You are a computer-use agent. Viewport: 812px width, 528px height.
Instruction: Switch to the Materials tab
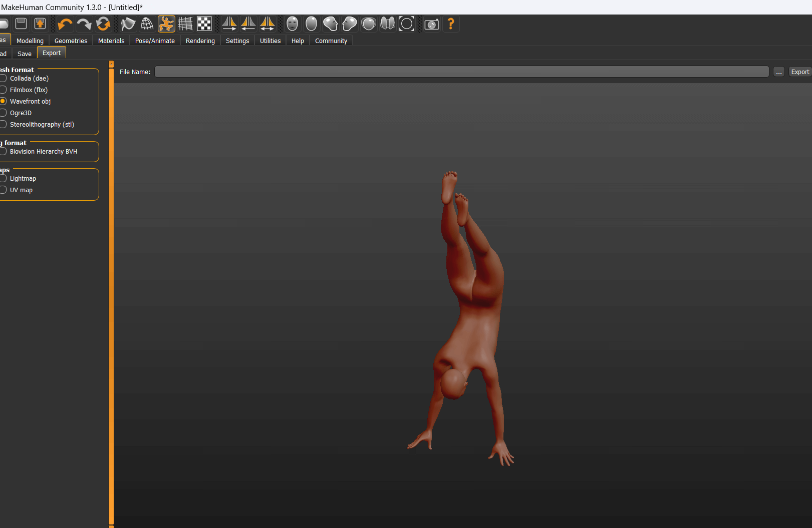tap(111, 41)
